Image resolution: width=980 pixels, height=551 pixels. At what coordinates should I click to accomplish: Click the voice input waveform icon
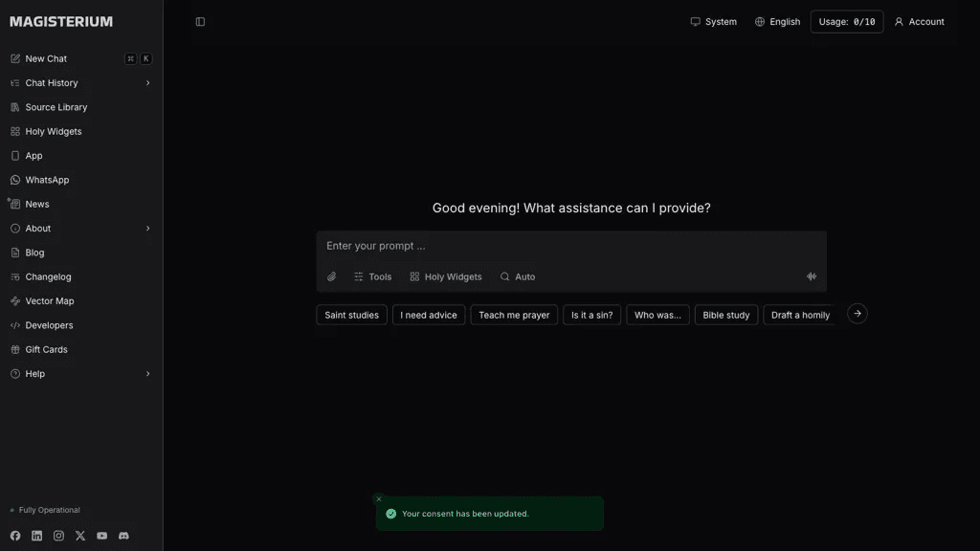pyautogui.click(x=812, y=276)
